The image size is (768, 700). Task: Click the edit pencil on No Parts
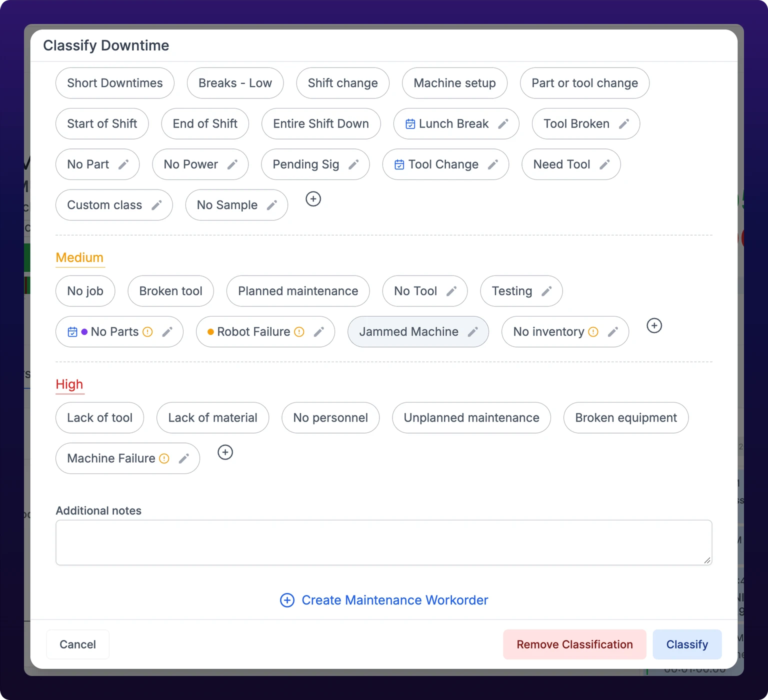167,331
